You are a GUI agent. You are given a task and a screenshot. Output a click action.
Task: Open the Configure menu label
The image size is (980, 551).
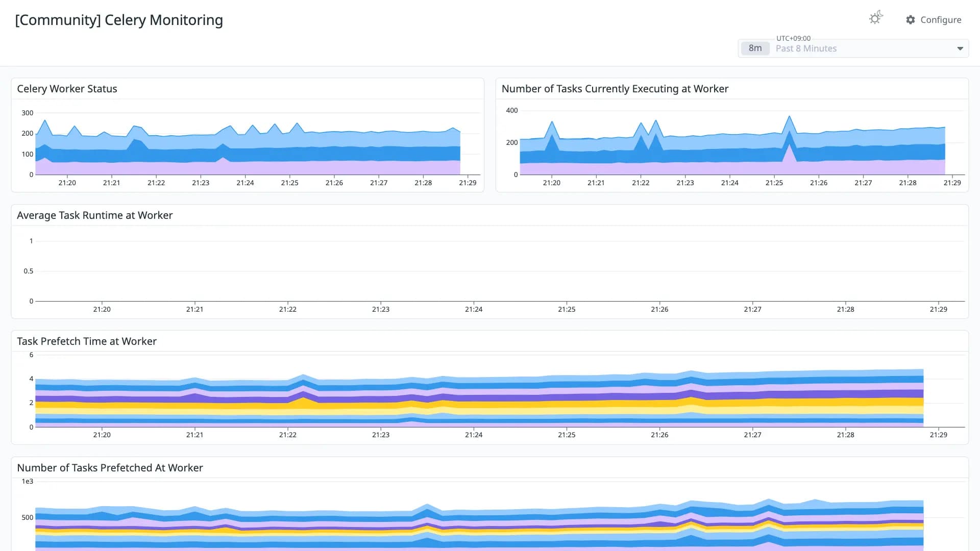[x=941, y=20]
